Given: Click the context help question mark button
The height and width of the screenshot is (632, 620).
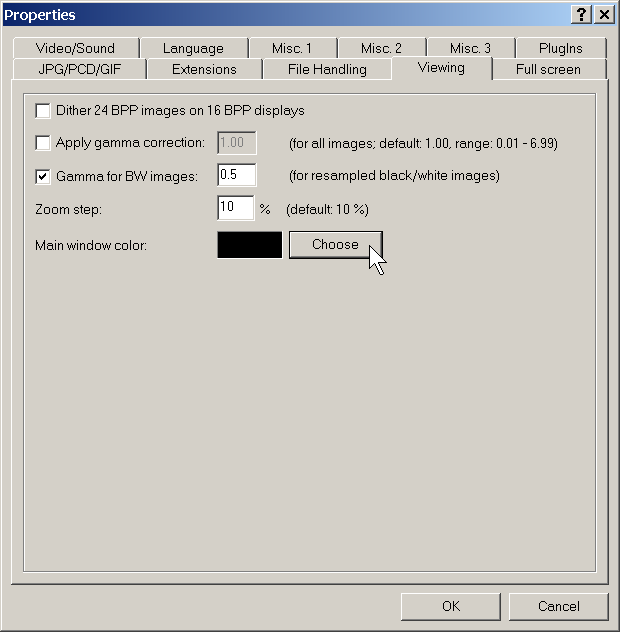Looking at the screenshot, I should click(582, 15).
